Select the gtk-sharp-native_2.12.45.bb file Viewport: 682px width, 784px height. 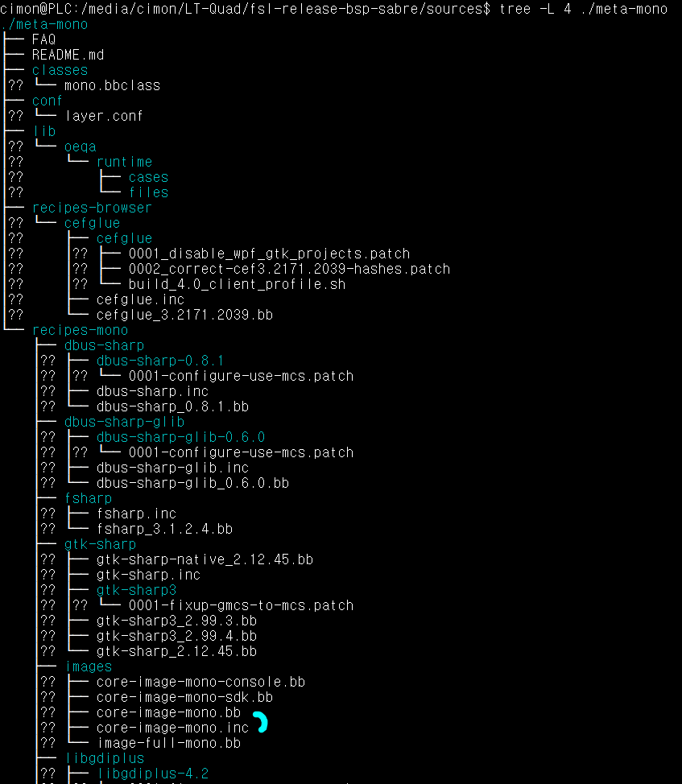coord(205,559)
